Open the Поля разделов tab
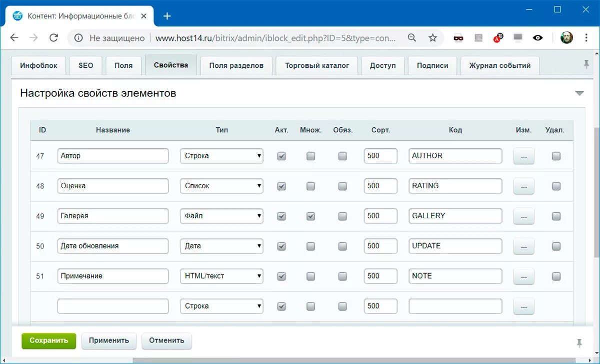Image resolution: width=600 pixels, height=364 pixels. 236,65
